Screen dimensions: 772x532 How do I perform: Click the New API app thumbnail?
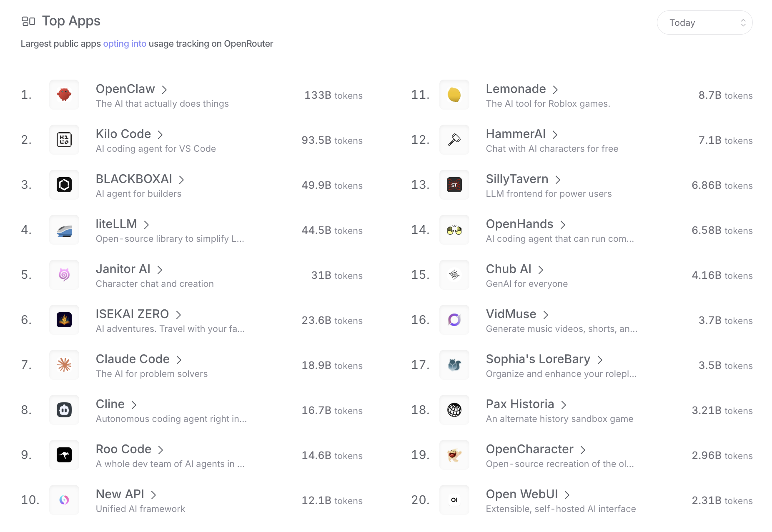click(64, 500)
